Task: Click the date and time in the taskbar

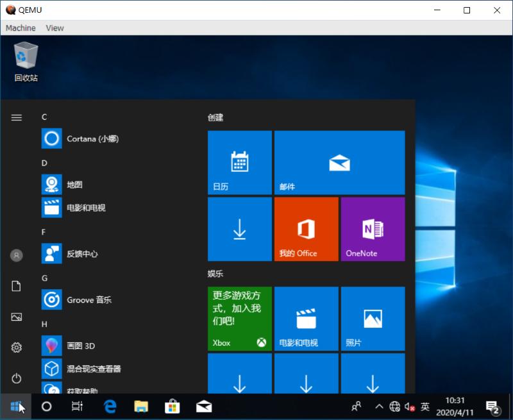Action: point(455,406)
